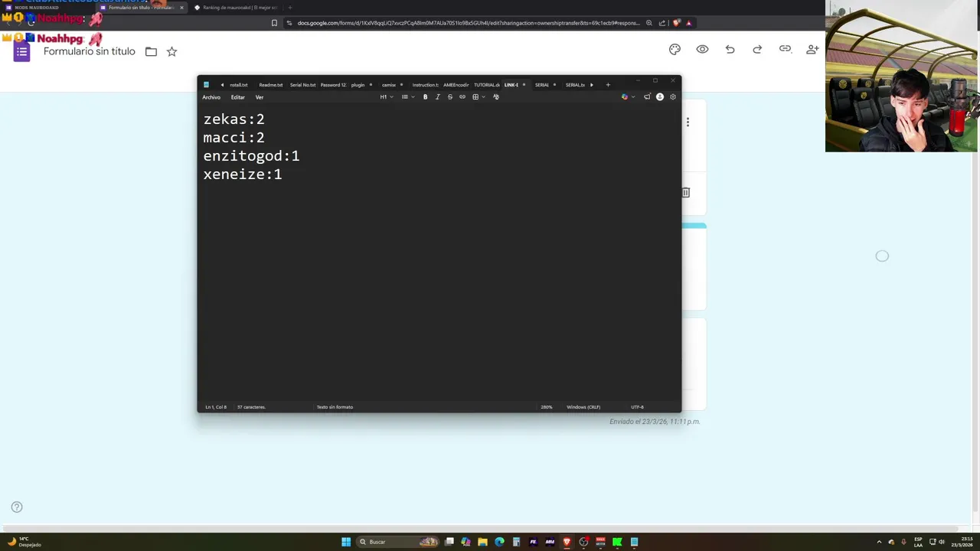Click the Notepad megaphone feedback icon
The image size is (980, 551).
click(647, 97)
